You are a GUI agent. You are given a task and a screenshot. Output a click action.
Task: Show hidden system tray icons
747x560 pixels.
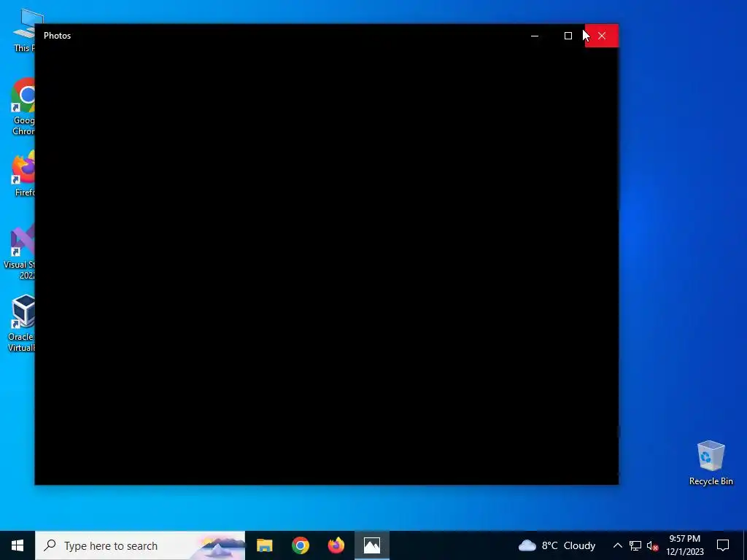click(x=617, y=545)
